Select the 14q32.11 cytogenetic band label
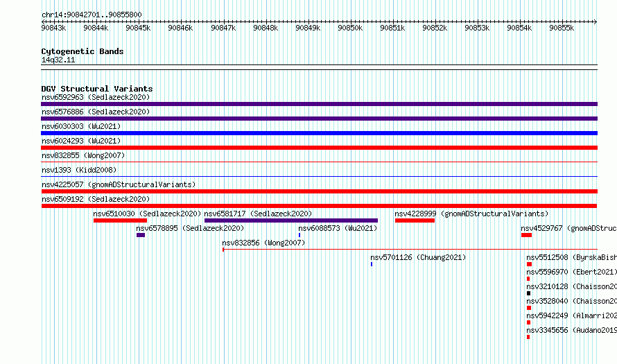Screen dimensions: 617x364 coord(58,60)
